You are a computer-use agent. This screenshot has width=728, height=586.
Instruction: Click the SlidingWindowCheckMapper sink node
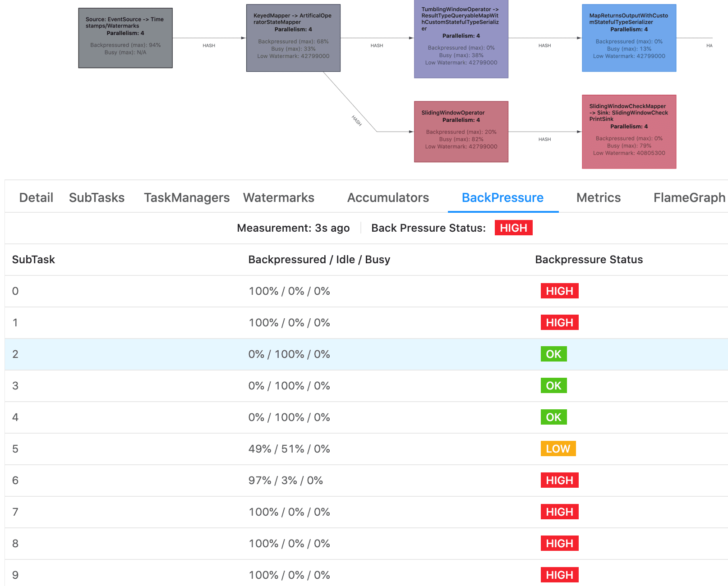click(629, 132)
